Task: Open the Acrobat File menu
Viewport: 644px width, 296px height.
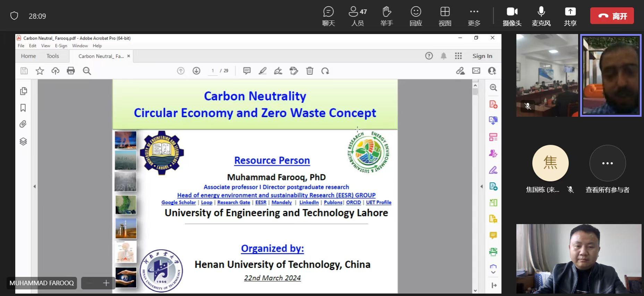Action: pos(21,46)
